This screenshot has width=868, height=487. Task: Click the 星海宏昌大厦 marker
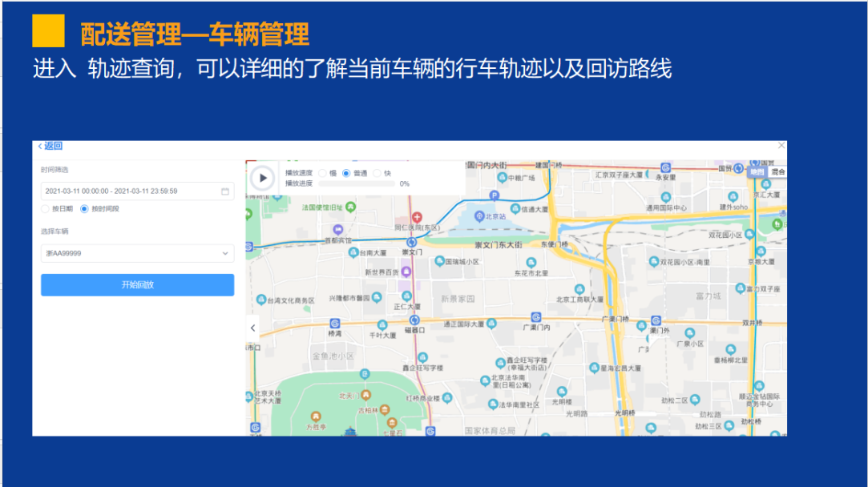[x=594, y=368]
